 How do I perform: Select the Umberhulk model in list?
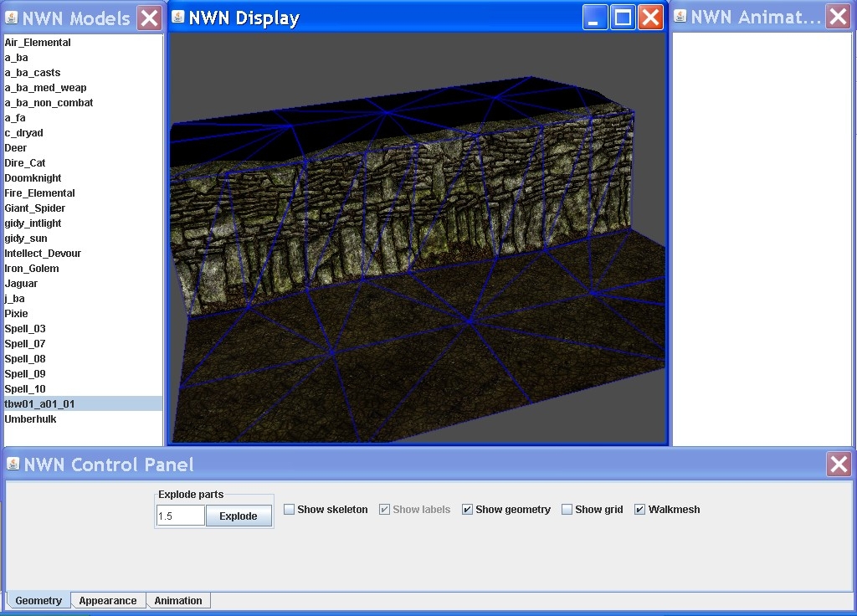coord(30,419)
